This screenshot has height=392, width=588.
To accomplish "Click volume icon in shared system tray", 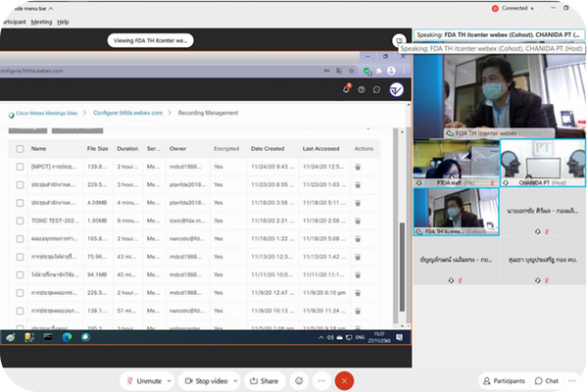I will [330, 337].
